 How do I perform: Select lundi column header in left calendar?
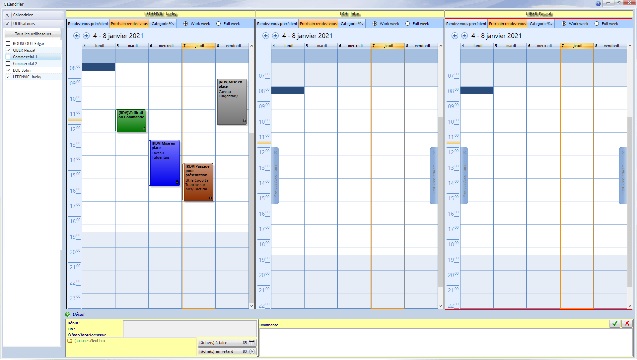click(x=99, y=46)
